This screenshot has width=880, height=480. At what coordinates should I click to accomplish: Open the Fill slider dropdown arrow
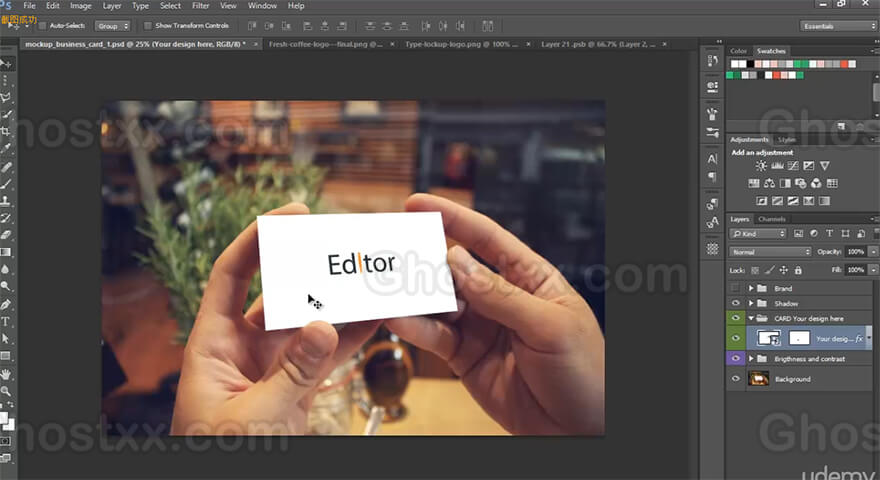click(x=873, y=270)
